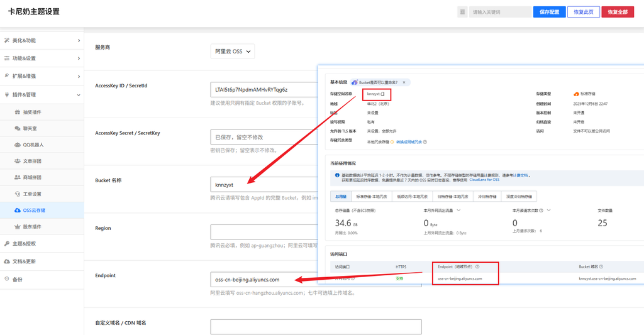Click the 备份 history clock icon

coord(6,279)
